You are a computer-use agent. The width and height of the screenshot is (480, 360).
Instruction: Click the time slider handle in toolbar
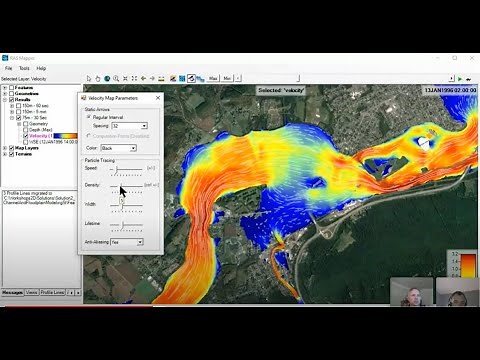point(298,78)
